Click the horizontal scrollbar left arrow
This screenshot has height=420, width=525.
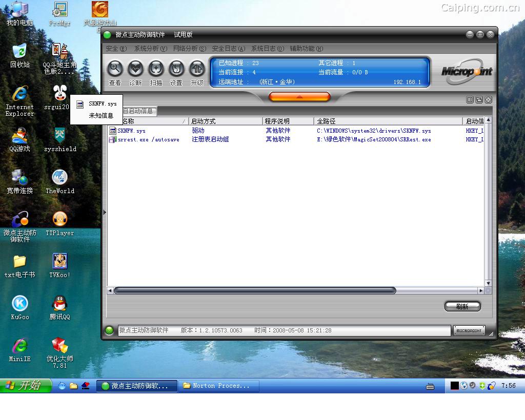110,291
